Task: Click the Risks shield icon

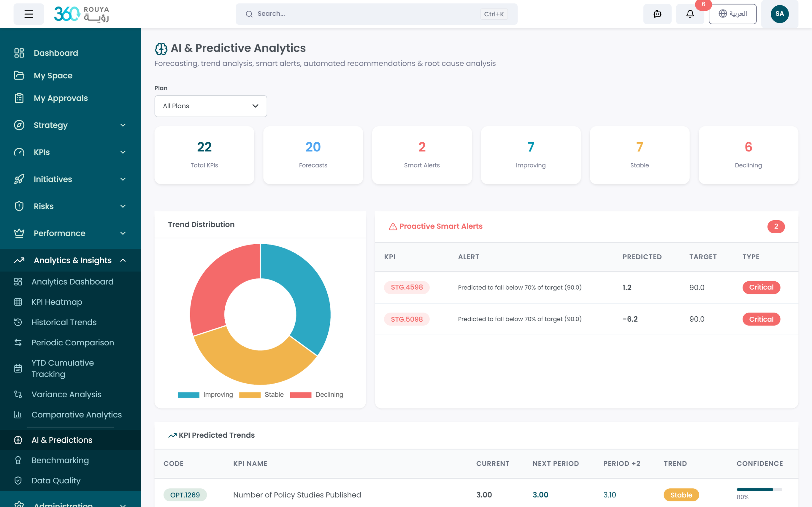Action: click(19, 206)
